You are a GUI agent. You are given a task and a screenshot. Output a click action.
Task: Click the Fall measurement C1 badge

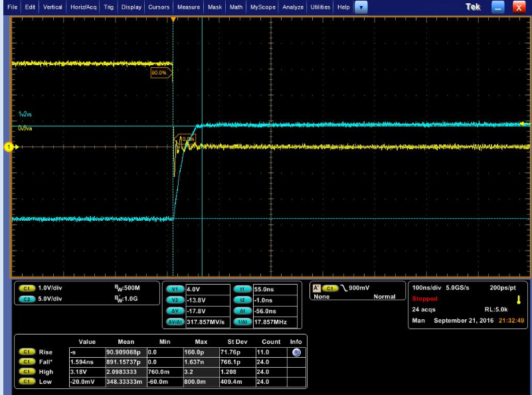(27, 362)
